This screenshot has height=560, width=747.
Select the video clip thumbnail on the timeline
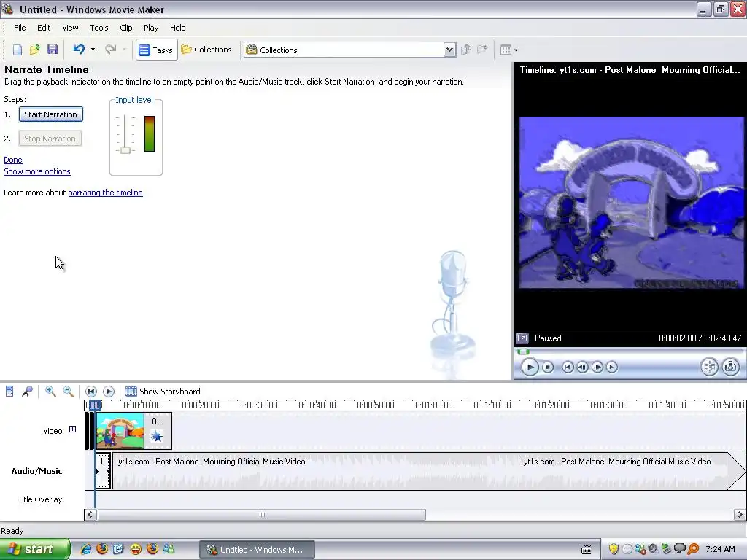pyautogui.click(x=120, y=431)
